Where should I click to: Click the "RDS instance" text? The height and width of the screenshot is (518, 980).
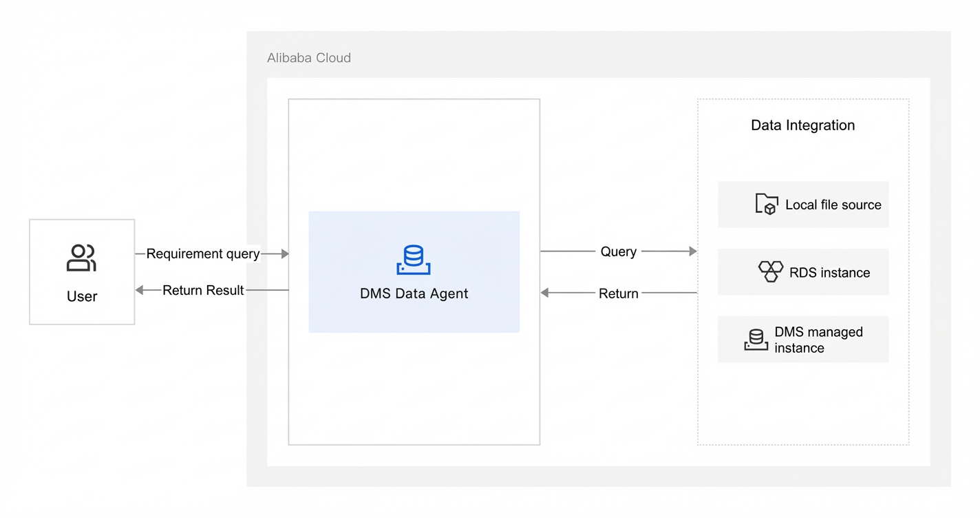coord(830,273)
